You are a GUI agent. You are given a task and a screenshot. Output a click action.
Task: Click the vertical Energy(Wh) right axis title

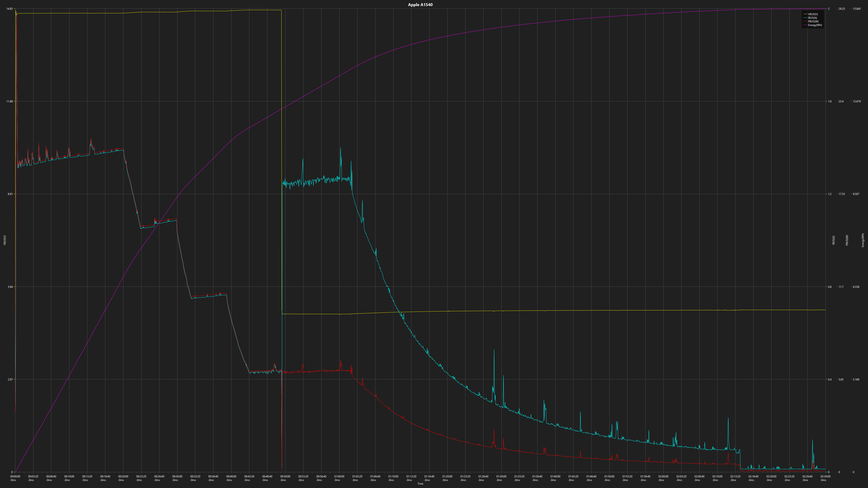tap(863, 240)
